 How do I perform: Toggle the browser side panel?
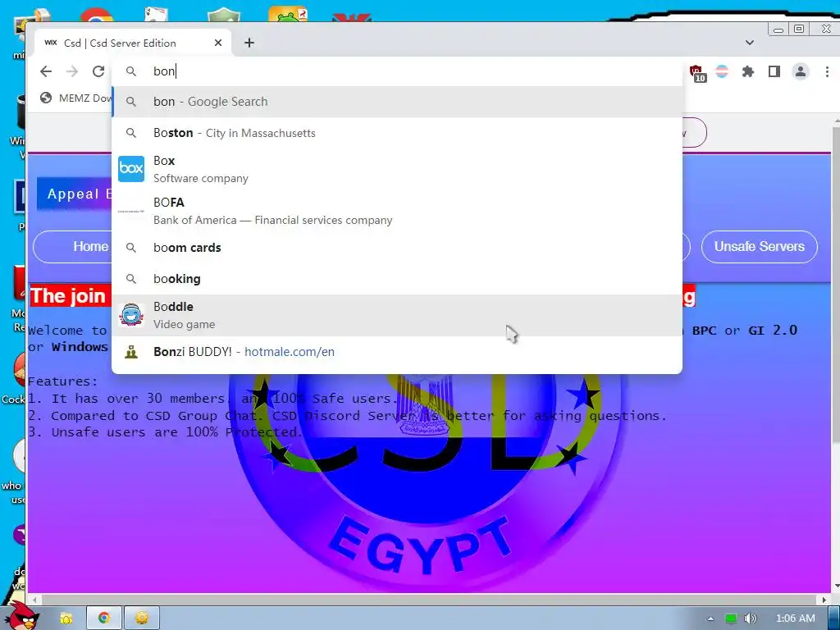click(774, 71)
